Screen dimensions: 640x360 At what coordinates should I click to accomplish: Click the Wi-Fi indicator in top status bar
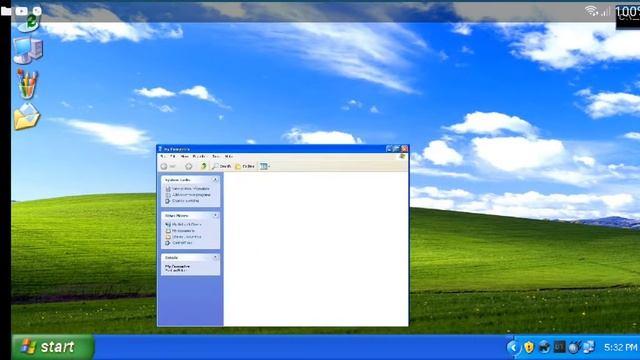click(591, 11)
